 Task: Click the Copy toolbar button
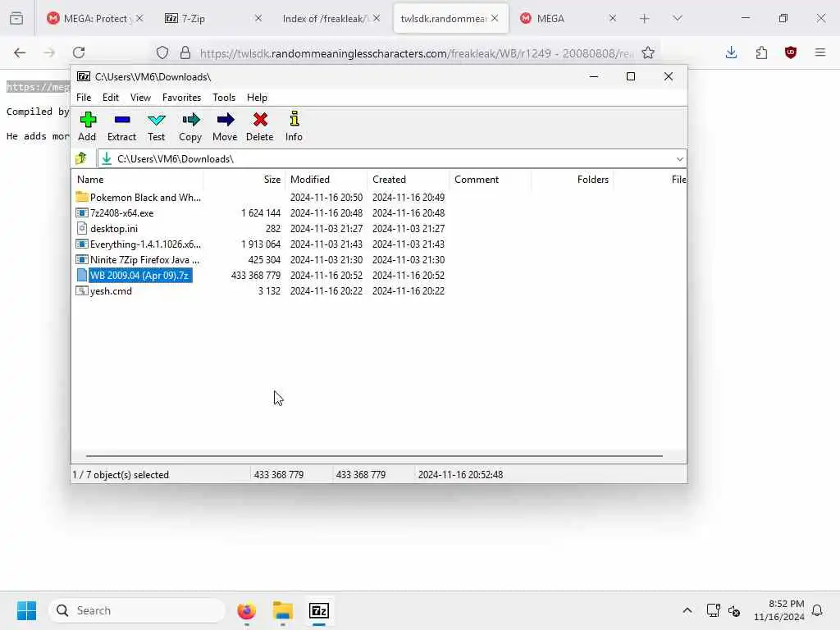190,126
